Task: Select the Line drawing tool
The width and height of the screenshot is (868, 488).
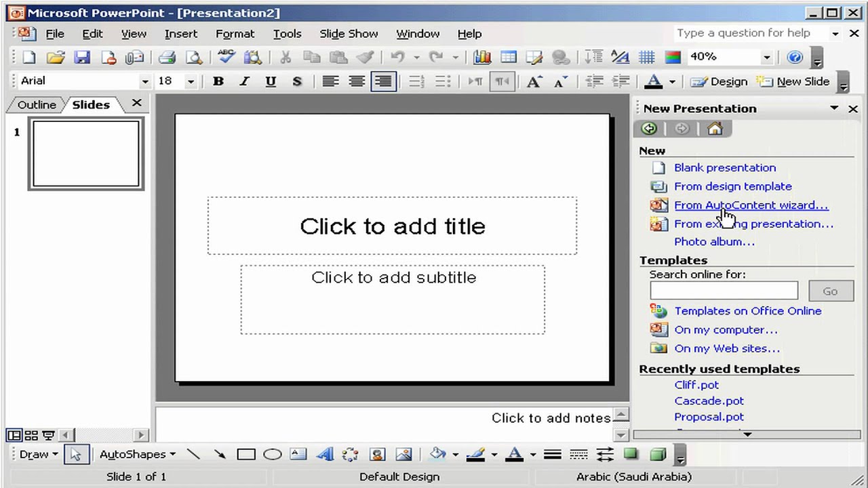Action: click(194, 454)
